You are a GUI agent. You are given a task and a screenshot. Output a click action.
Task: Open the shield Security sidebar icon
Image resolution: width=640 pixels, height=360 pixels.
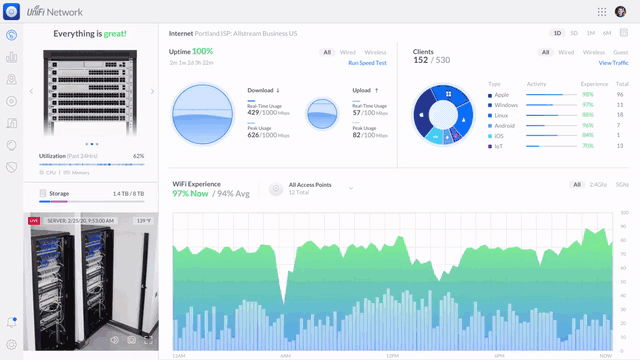tap(11, 167)
